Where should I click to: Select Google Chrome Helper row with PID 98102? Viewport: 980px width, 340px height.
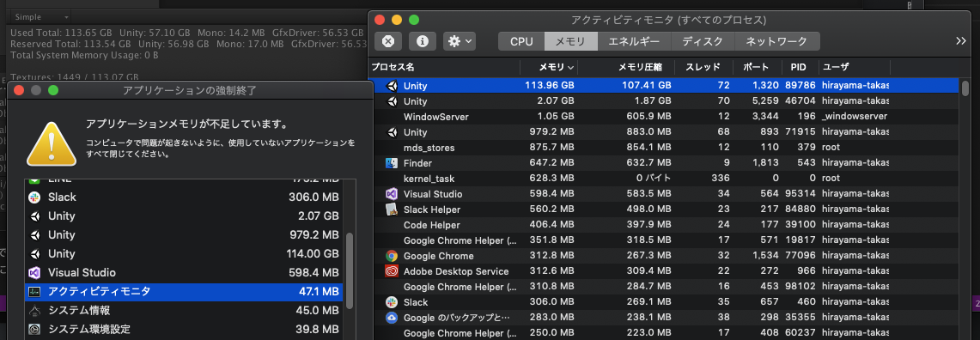click(x=664, y=287)
